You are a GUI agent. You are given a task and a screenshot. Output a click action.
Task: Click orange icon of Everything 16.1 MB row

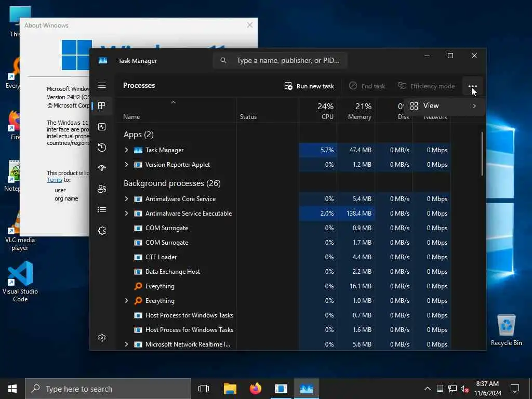pyautogui.click(x=138, y=286)
